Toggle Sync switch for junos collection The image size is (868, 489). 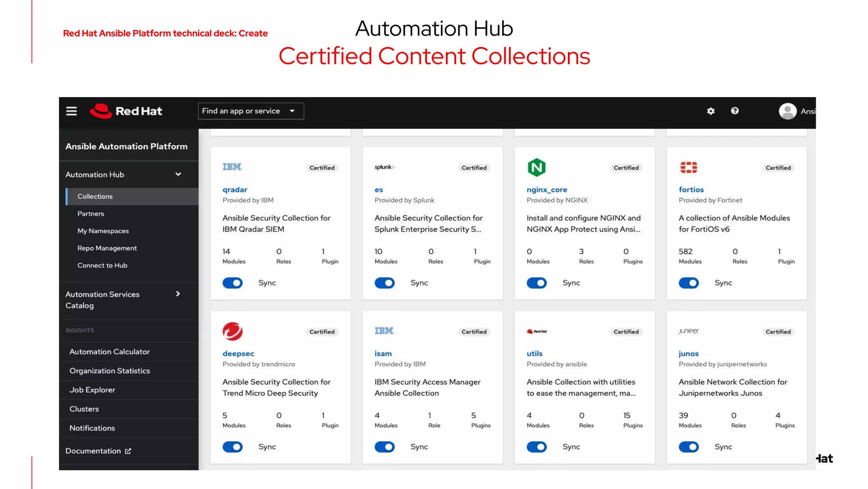point(688,447)
